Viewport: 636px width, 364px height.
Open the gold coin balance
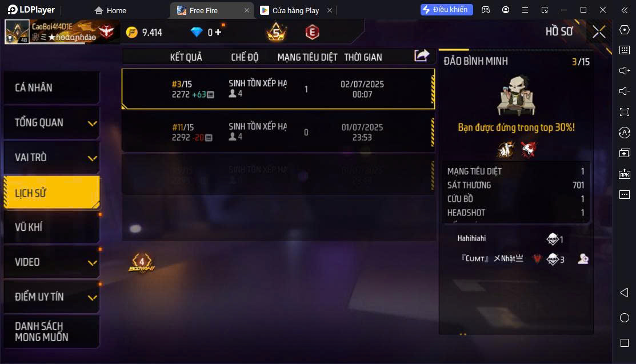pos(144,32)
